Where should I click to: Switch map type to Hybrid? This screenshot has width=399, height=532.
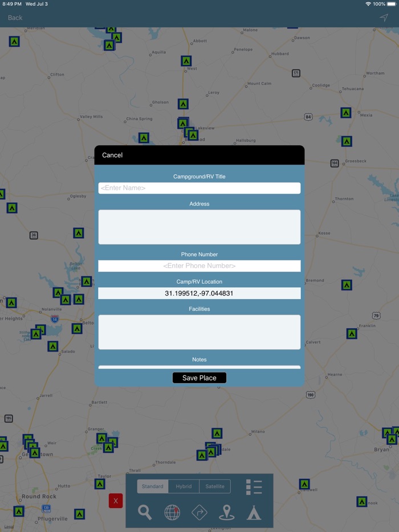click(184, 486)
